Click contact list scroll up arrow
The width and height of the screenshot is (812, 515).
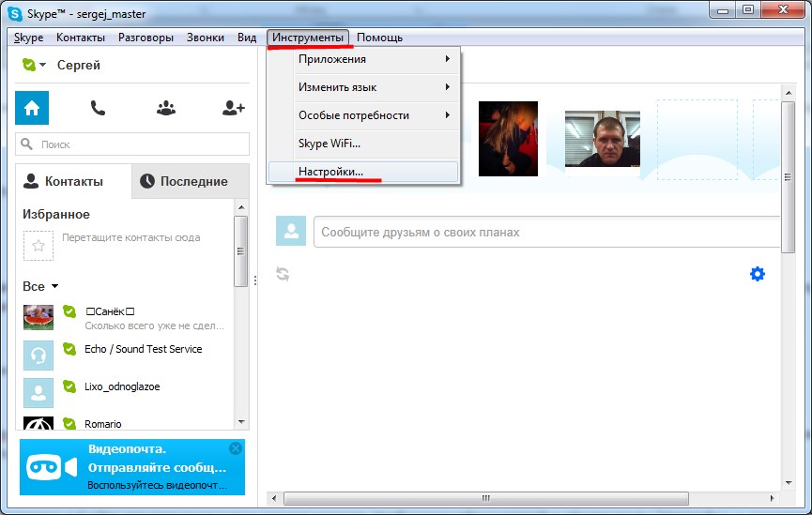point(241,207)
